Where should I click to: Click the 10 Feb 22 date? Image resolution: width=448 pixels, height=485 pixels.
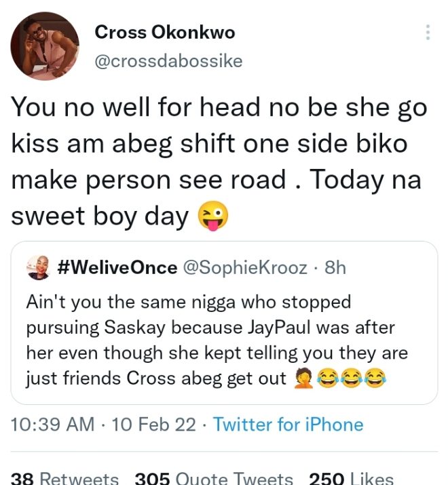tap(153, 425)
